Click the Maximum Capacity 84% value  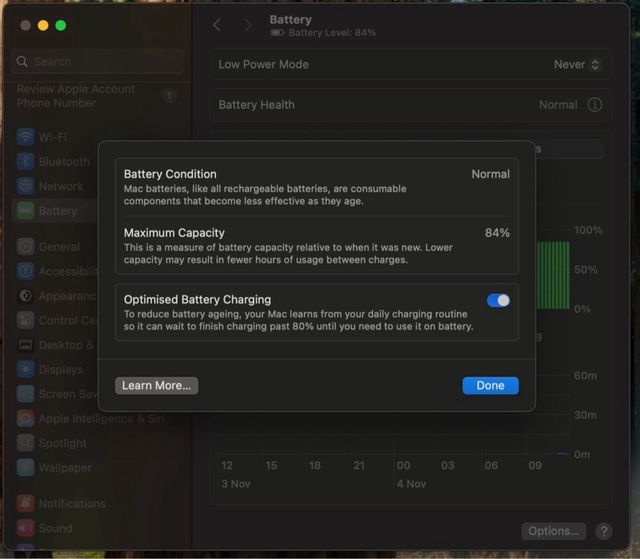497,233
